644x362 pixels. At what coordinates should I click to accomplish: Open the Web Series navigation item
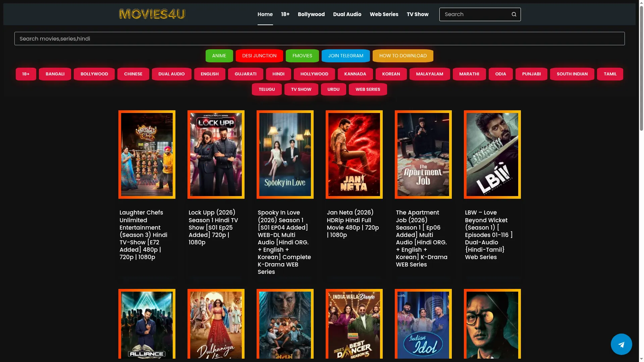(384, 14)
